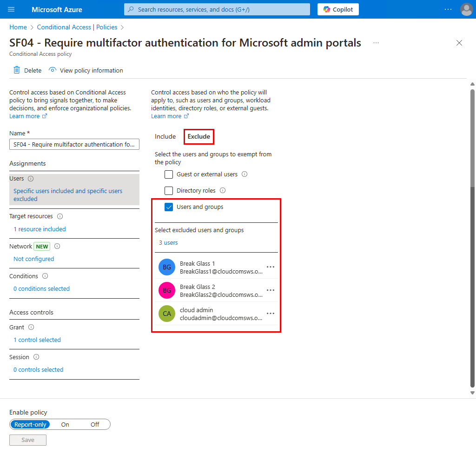Click scrollbar down arrow
Screen dimensions: 476x455
tap(472, 393)
